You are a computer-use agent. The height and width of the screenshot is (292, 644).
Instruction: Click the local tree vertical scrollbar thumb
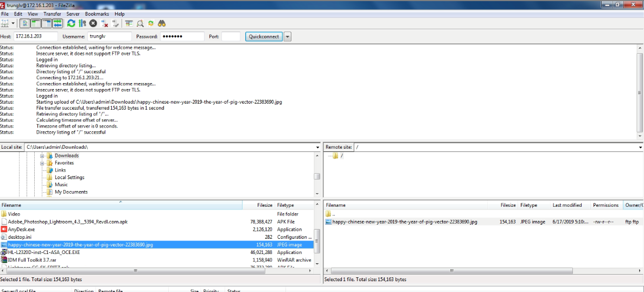click(317, 176)
